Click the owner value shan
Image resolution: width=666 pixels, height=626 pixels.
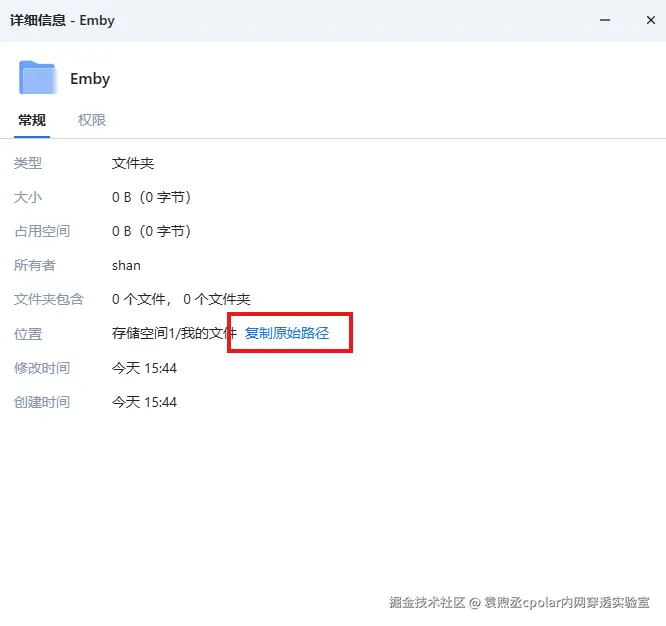tap(126, 265)
